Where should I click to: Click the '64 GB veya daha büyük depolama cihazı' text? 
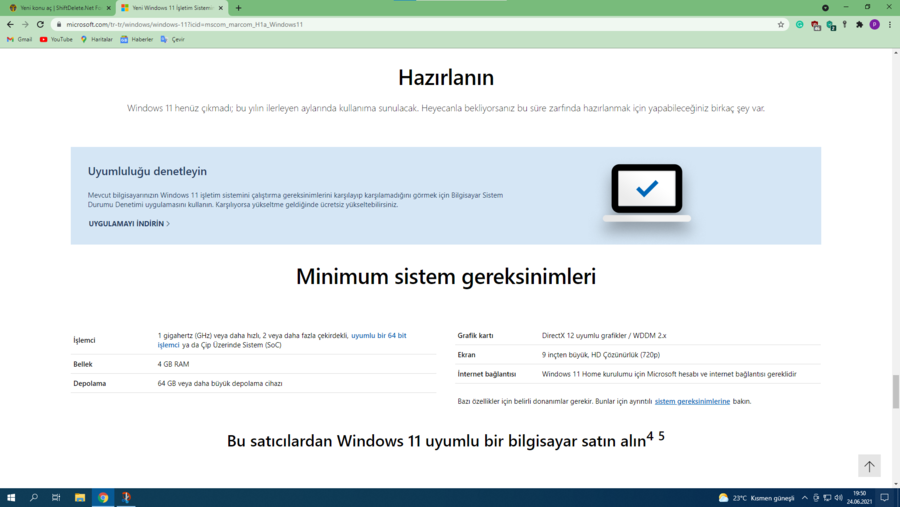[x=220, y=384]
